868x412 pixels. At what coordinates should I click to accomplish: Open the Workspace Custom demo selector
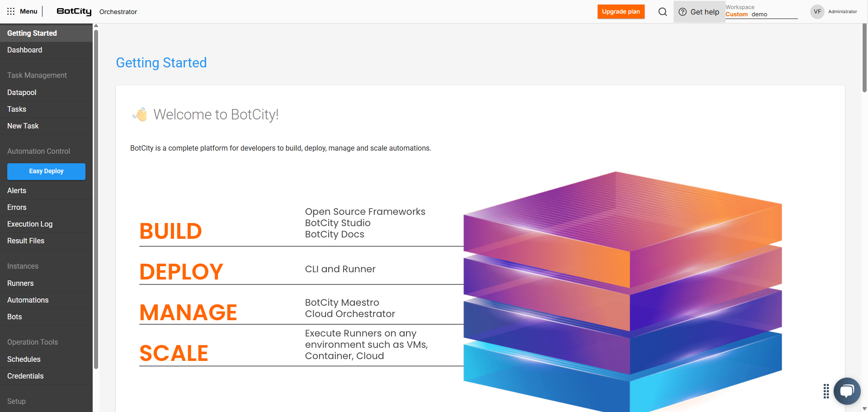tap(761, 11)
